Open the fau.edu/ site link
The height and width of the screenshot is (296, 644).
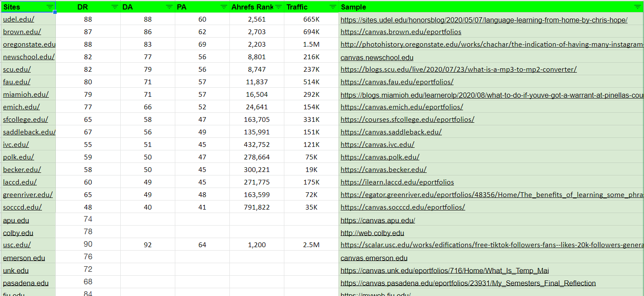point(17,82)
